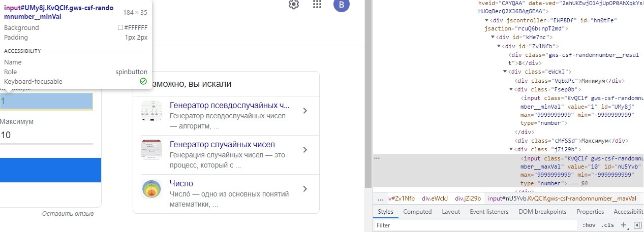Viewport: 644px width, 232px height.
Task: Click the Оставить отзыв feedback link
Action: point(68,214)
